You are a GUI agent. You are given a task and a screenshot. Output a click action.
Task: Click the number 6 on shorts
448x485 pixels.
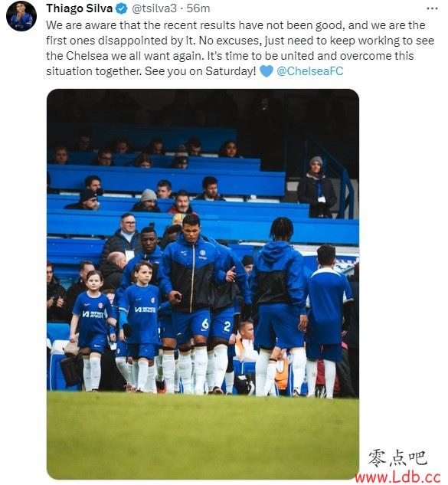pyautogui.click(x=205, y=324)
